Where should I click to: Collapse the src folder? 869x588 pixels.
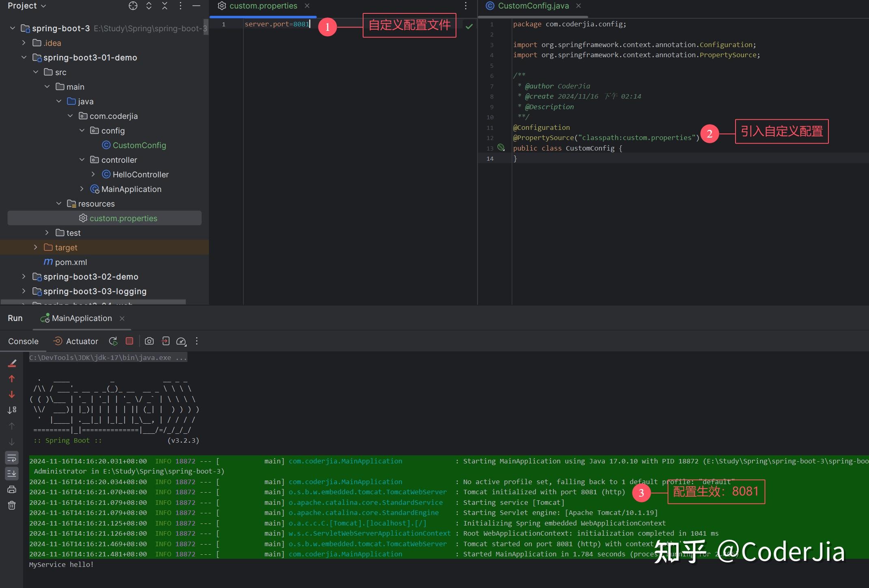[36, 72]
